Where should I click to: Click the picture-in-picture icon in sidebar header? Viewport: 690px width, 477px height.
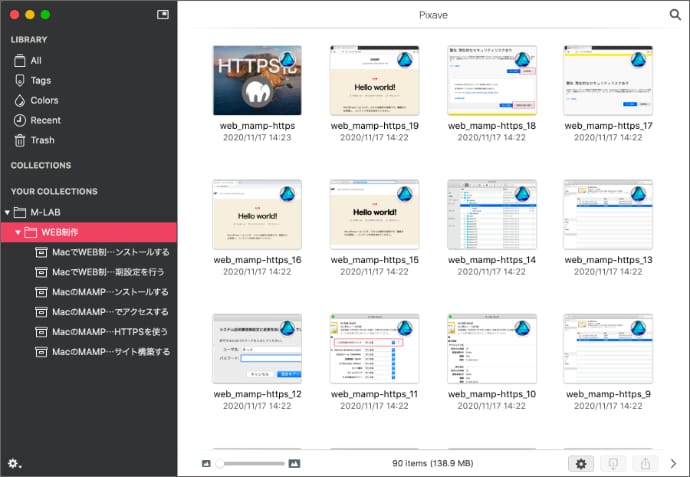[163, 14]
